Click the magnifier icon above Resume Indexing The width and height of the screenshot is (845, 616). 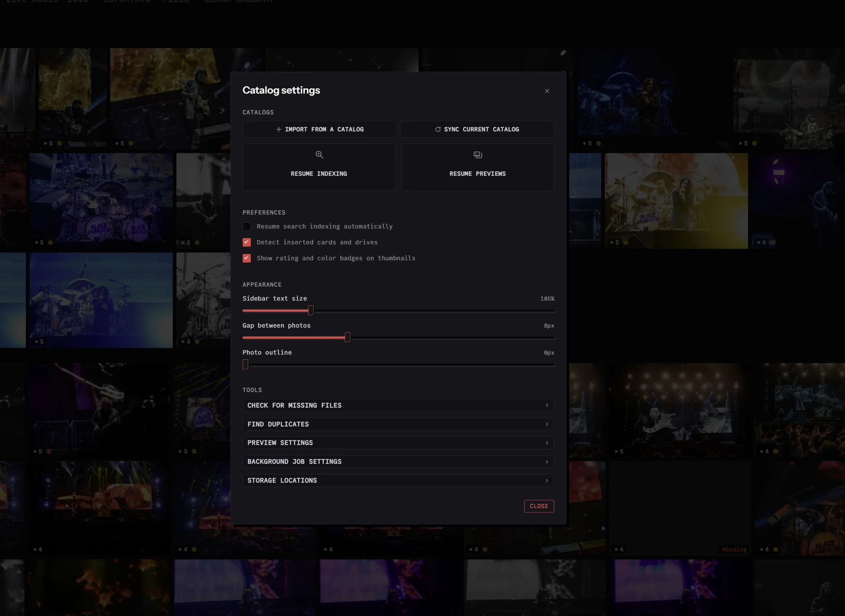(319, 155)
